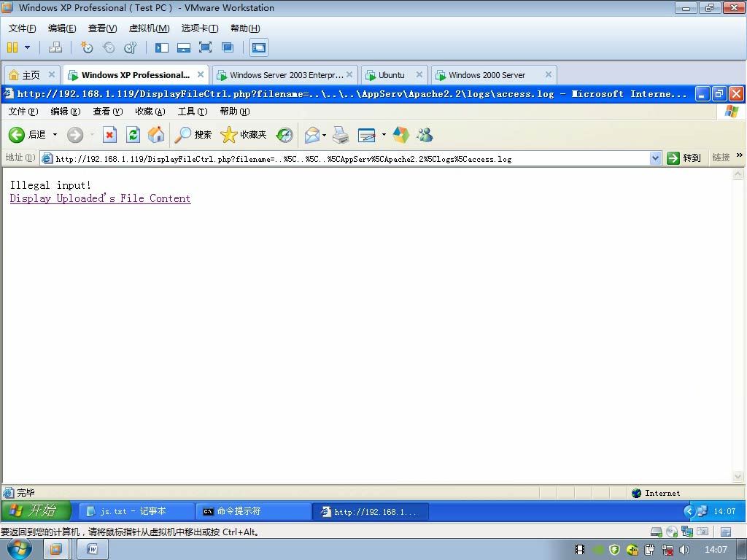Expand the 链接 links toolbar chevron
Image resolution: width=747 pixels, height=560 pixels.
(740, 155)
